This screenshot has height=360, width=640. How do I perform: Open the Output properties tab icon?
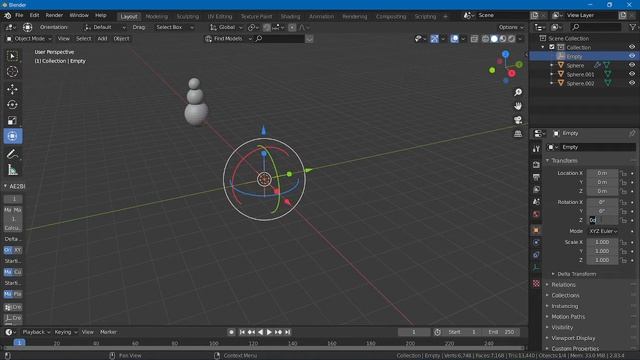pos(536,177)
